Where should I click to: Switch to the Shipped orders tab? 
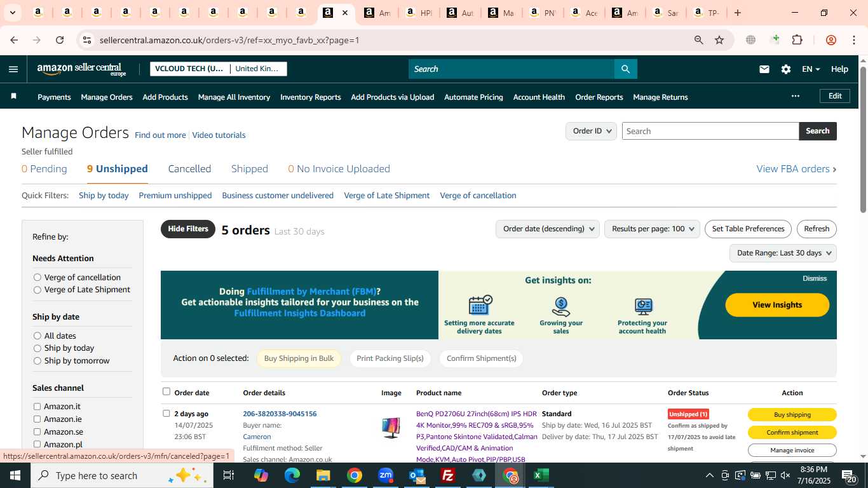(250, 168)
